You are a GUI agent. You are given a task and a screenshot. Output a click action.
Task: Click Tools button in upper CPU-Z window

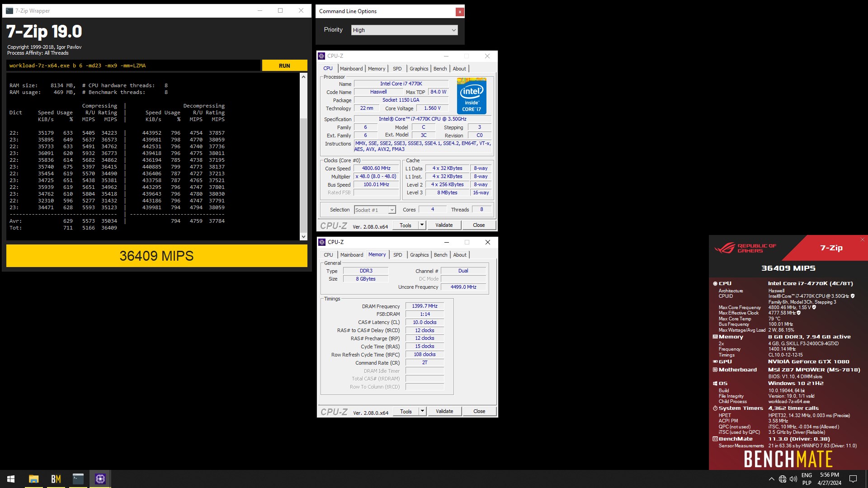(406, 225)
